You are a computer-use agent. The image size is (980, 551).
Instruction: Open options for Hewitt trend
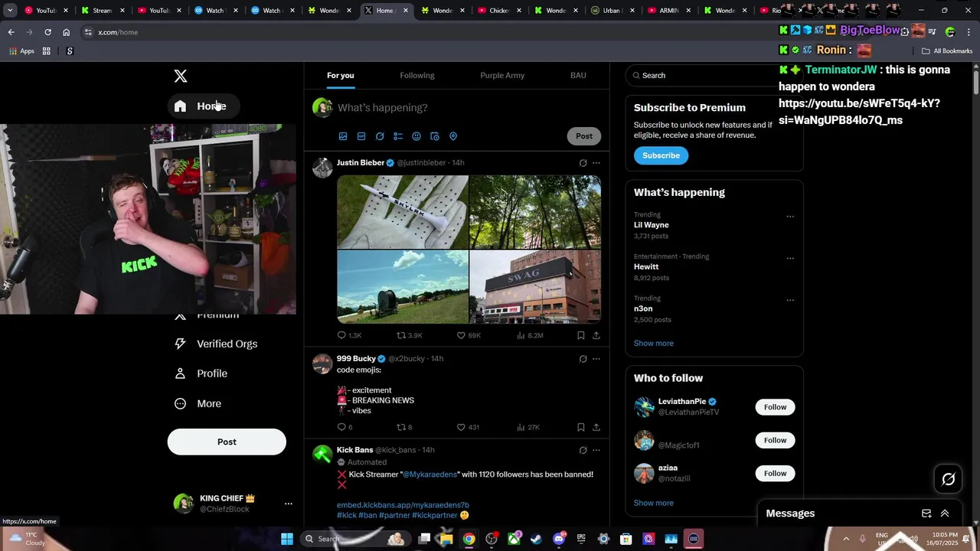click(x=790, y=258)
